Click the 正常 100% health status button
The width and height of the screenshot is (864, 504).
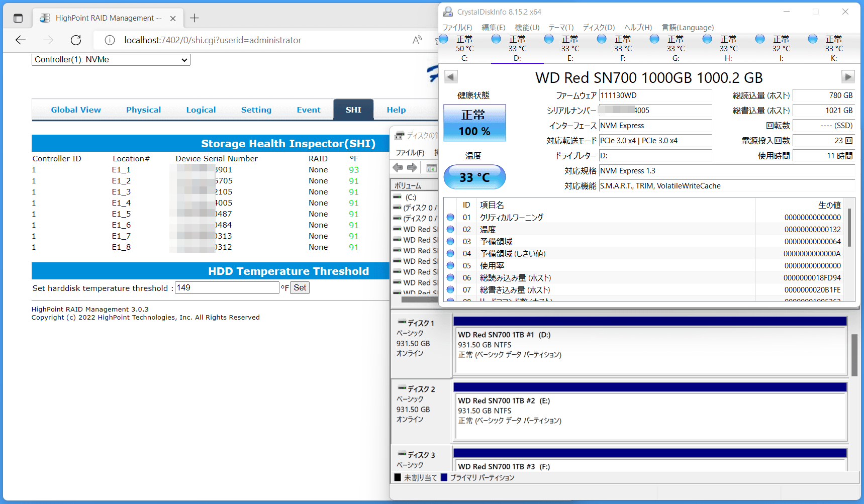pos(474,123)
